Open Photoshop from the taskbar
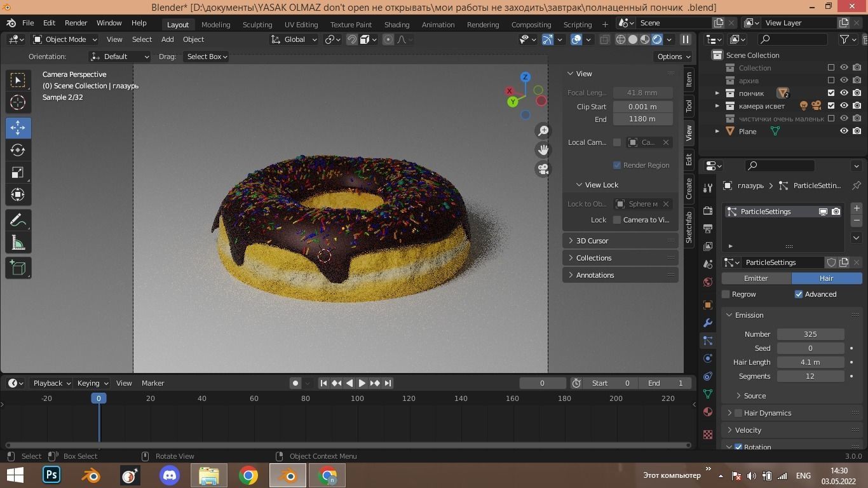This screenshot has height=488, width=868. click(x=51, y=475)
